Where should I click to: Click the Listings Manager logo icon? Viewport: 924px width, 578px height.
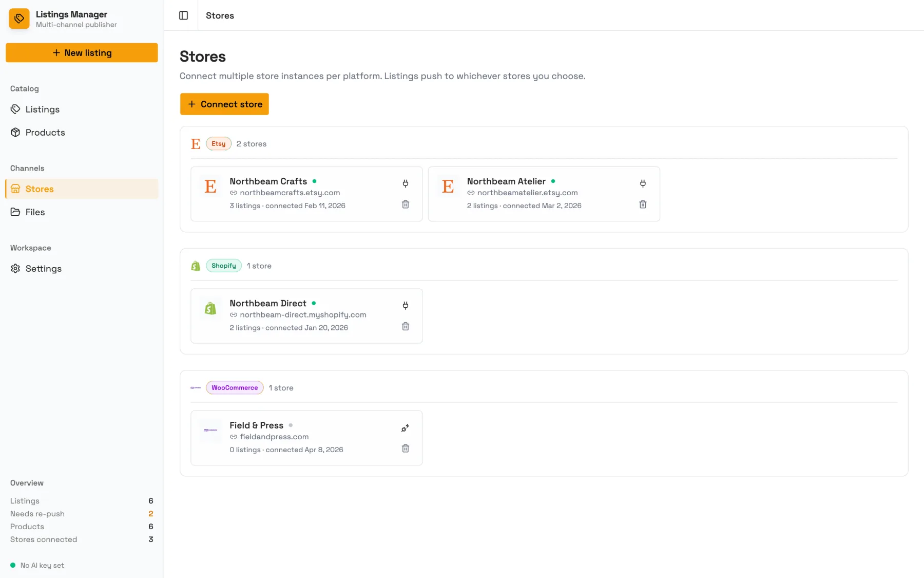[x=19, y=18]
